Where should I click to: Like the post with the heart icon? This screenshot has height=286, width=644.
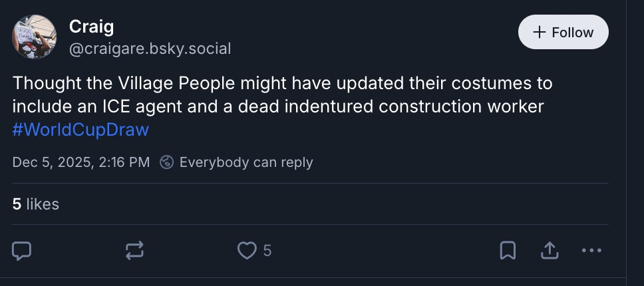[x=247, y=251]
